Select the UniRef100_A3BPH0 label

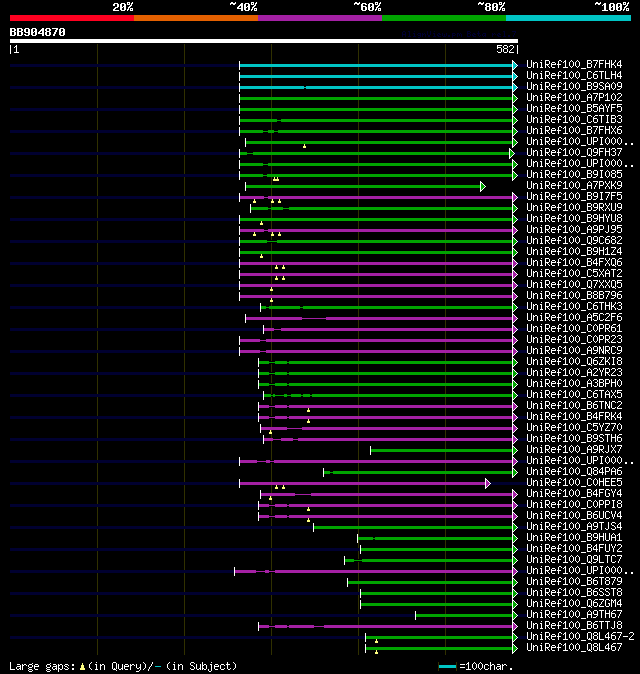pyautogui.click(x=574, y=384)
